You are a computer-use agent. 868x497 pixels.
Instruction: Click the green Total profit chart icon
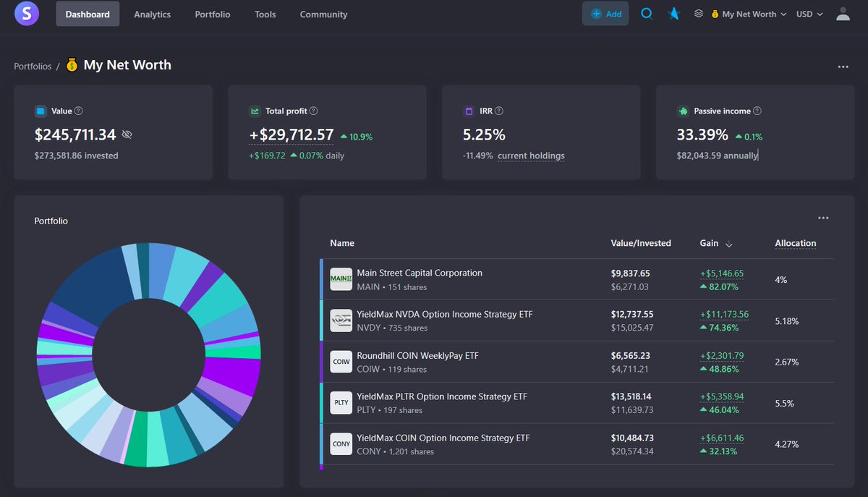tap(255, 111)
